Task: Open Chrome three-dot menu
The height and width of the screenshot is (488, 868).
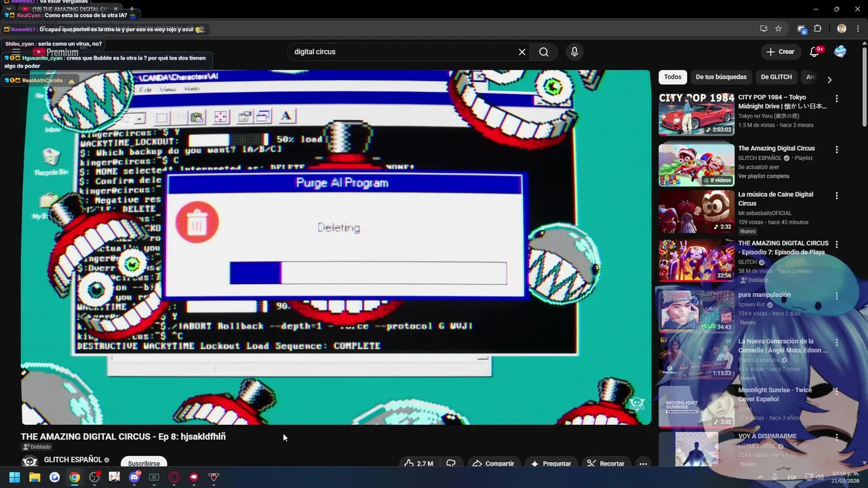Action: click(858, 28)
